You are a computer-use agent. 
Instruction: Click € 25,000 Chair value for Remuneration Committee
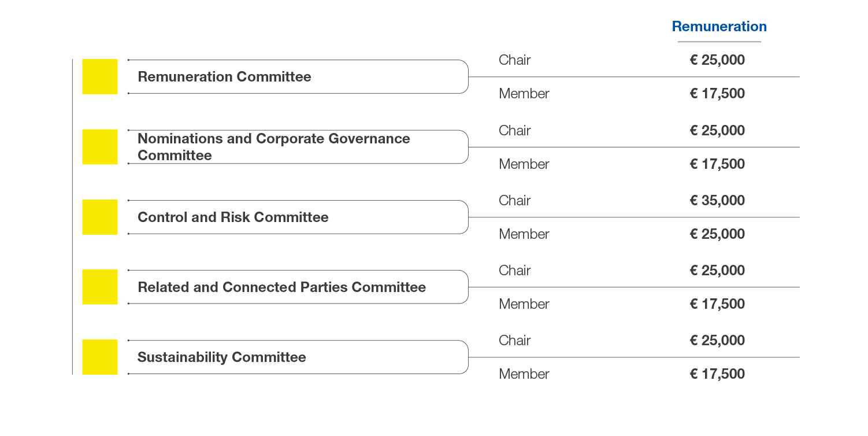tap(717, 60)
